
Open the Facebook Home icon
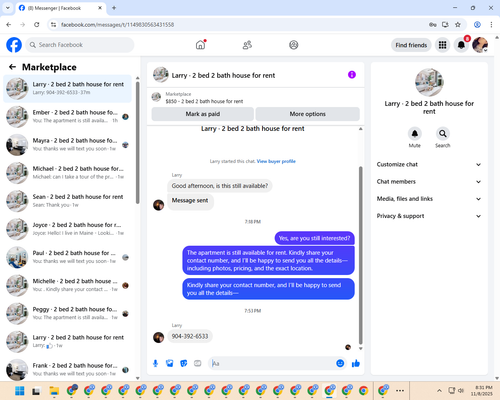click(200, 45)
